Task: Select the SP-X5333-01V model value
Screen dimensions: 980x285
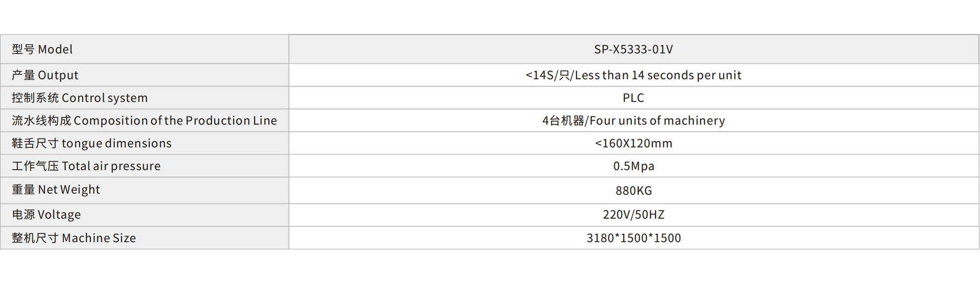Action: (x=633, y=49)
